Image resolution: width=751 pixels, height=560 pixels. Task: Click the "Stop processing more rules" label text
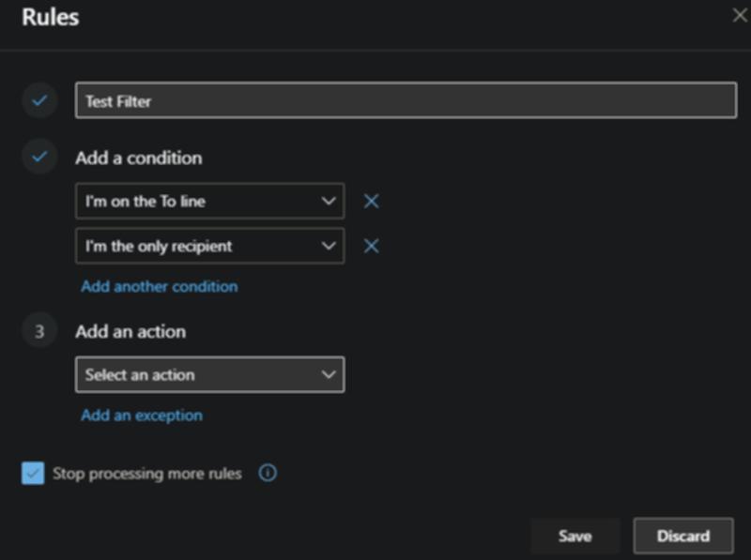click(146, 474)
